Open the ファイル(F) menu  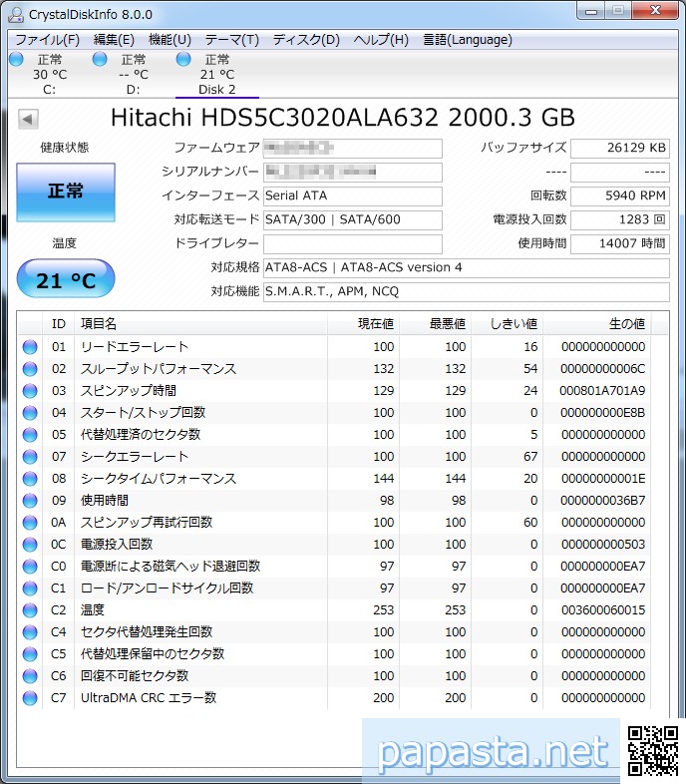(x=47, y=40)
